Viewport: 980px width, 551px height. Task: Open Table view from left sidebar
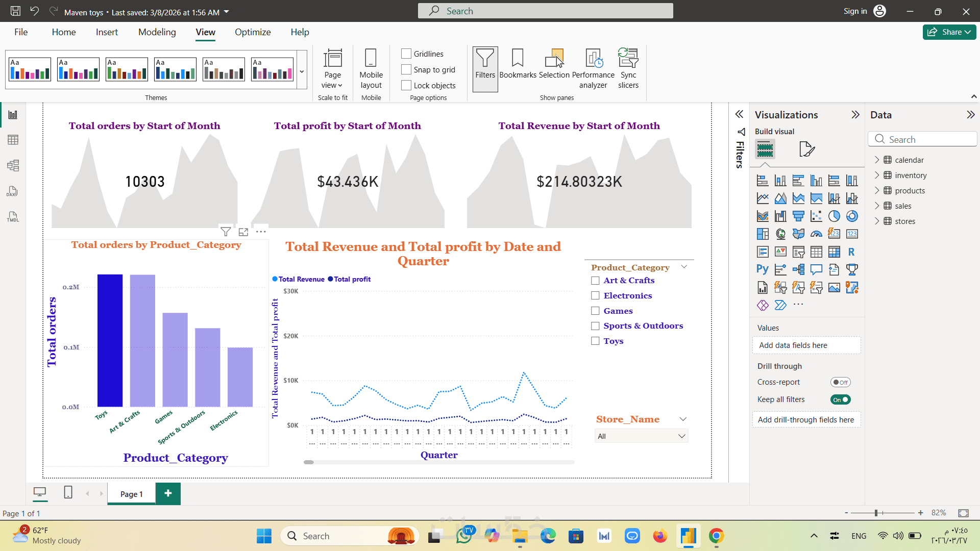tap(13, 140)
